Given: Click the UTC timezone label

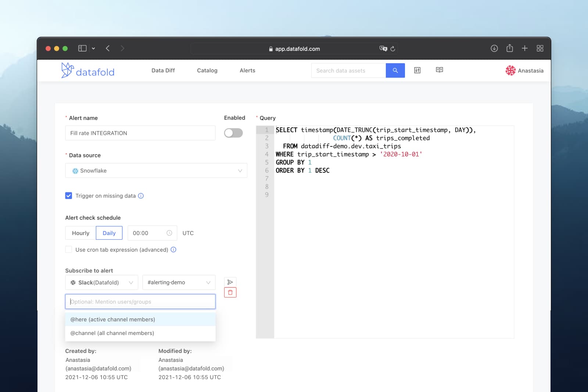Looking at the screenshot, I should [188, 233].
